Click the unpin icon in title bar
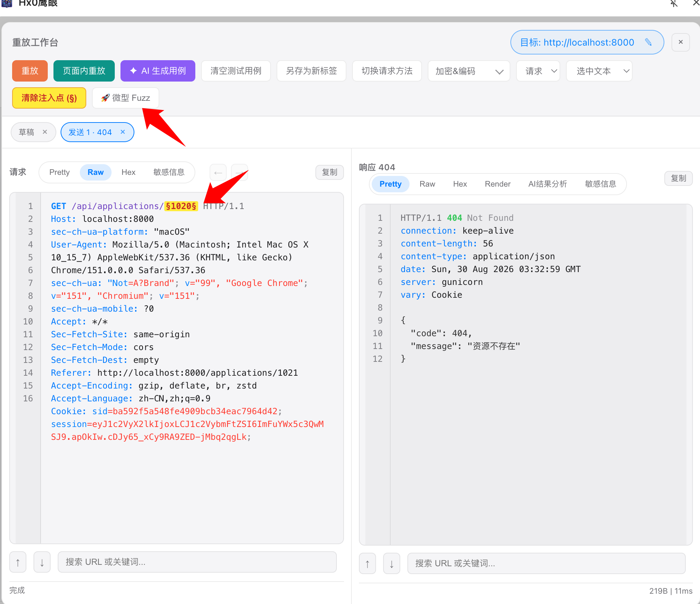Image resolution: width=700 pixels, height=604 pixels. [x=674, y=4]
